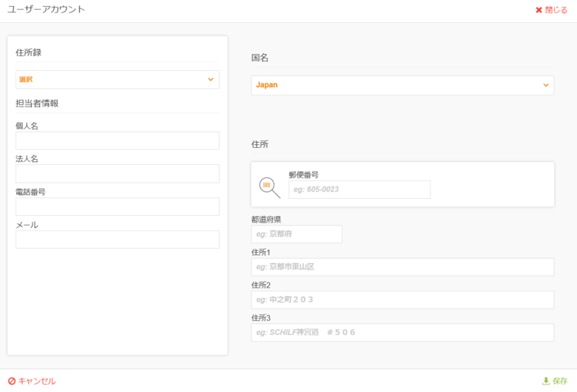Focus the 住所1 input field
577x392 pixels.
402,267
